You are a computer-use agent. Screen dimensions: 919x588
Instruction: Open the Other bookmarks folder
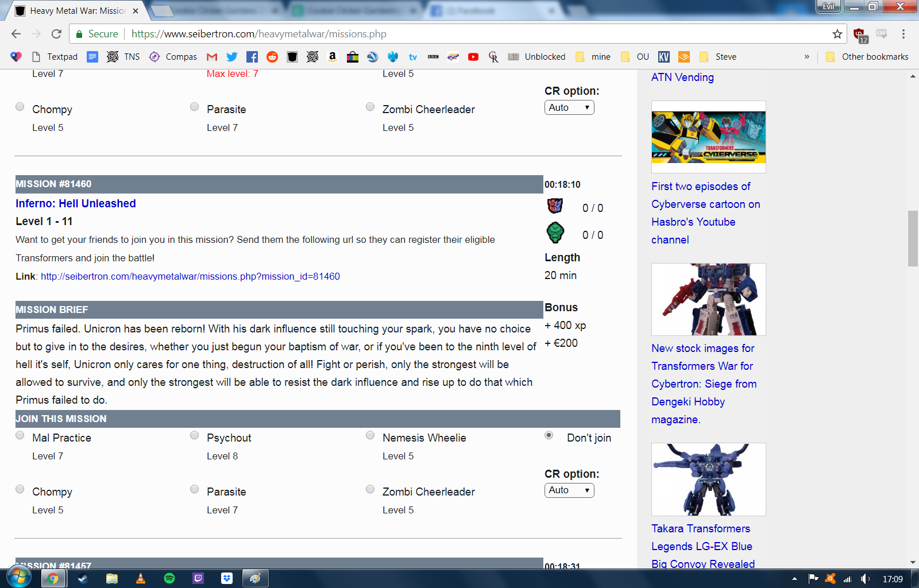click(x=867, y=57)
